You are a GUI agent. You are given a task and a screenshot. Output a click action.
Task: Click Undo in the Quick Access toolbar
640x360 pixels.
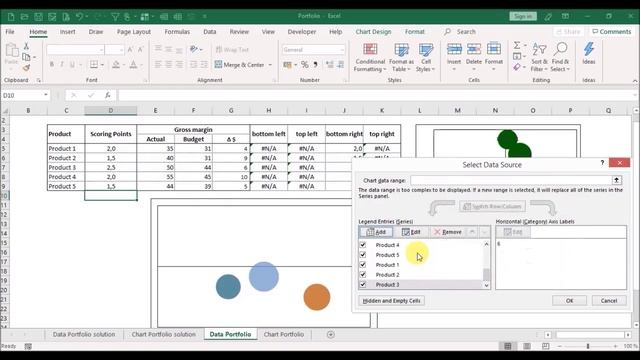point(79,17)
